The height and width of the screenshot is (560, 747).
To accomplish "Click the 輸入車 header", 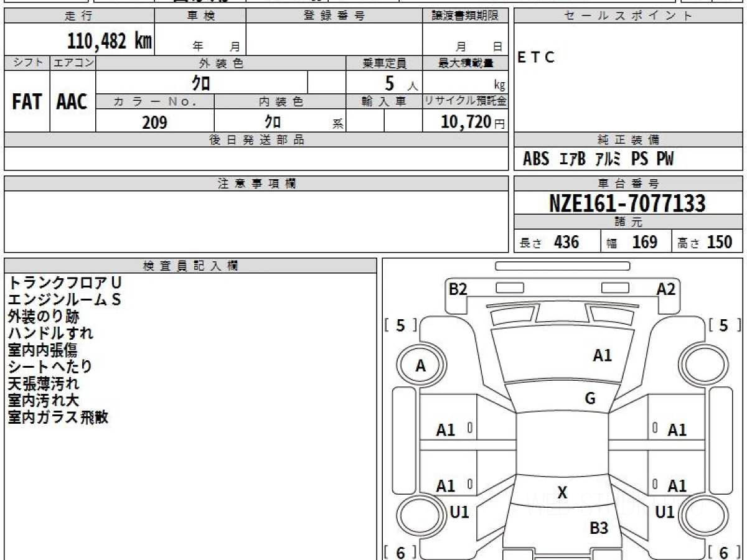I will pos(384,102).
